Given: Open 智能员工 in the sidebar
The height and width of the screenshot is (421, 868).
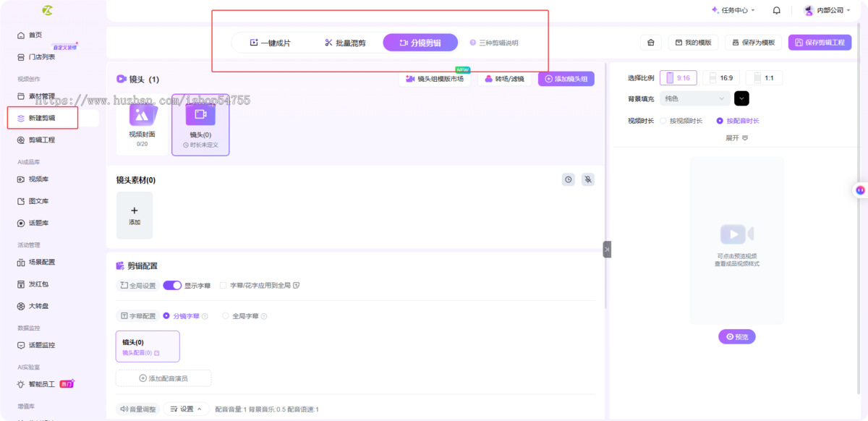Looking at the screenshot, I should coord(41,384).
